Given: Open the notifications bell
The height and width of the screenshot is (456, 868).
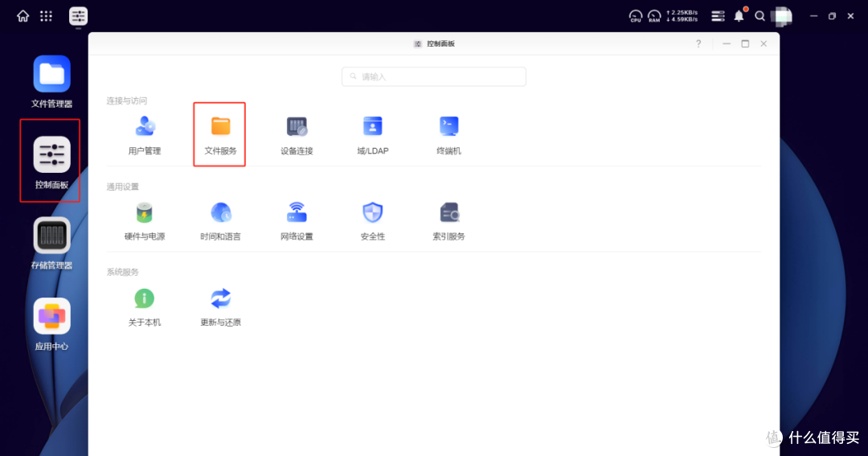Looking at the screenshot, I should (x=739, y=16).
